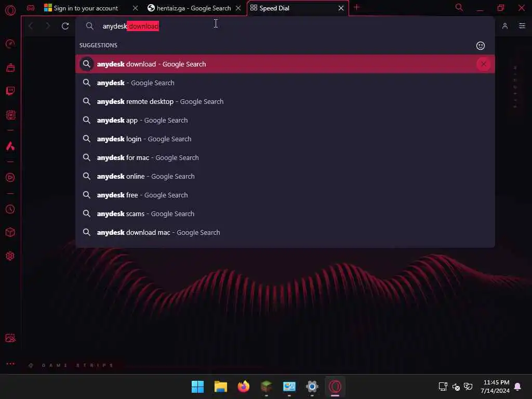Select 'anydesk app' suggestion
Viewport: 532px width, 399px height.
285,120
